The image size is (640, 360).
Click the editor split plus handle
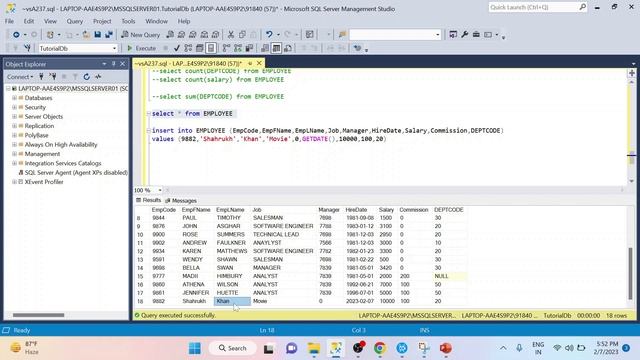click(x=632, y=73)
